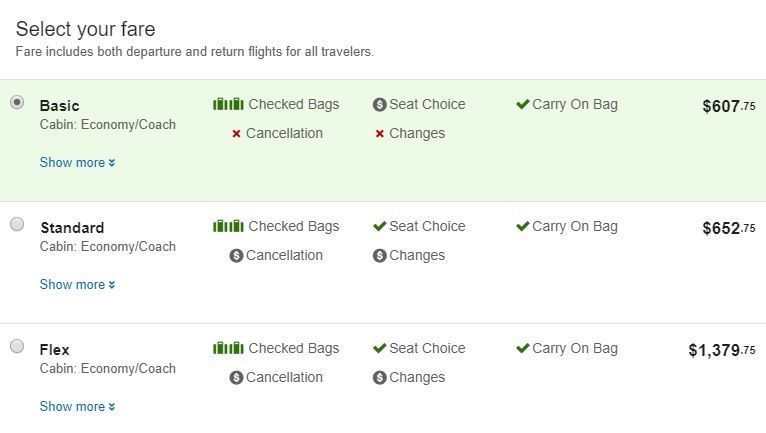Expand Show more under Basic fare
The width and height of the screenshot is (766, 433).
(77, 162)
